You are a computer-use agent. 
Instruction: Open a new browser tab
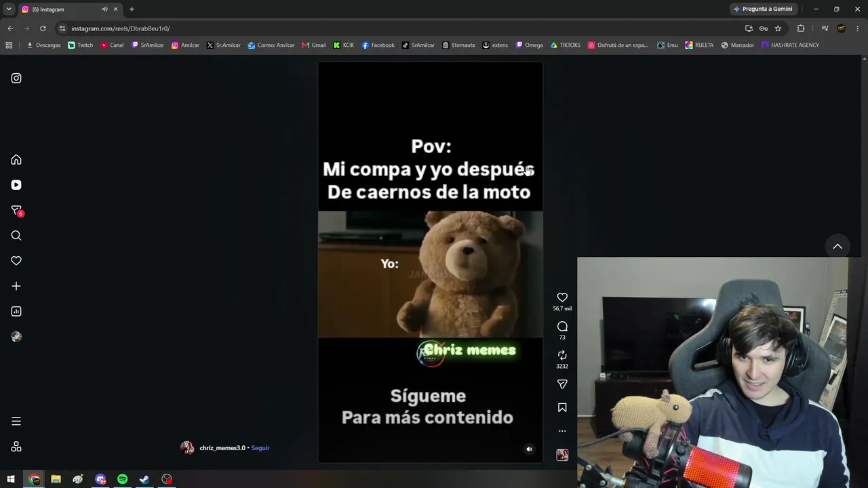[132, 9]
